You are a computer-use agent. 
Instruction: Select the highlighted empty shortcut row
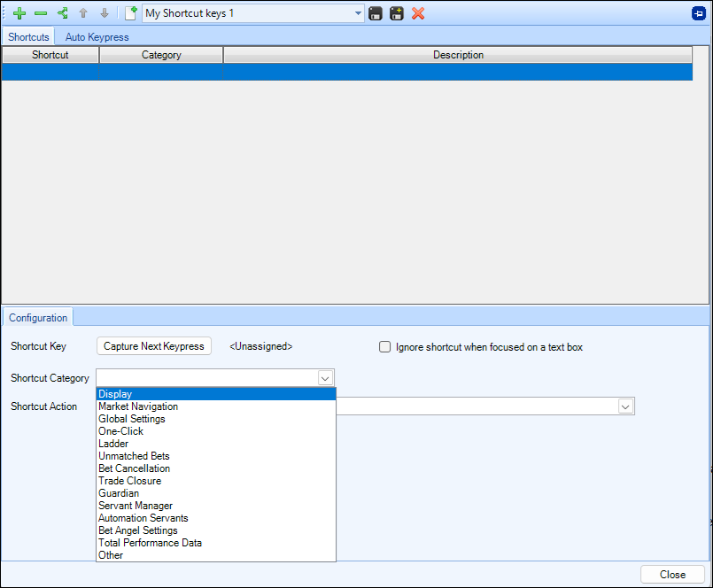346,72
